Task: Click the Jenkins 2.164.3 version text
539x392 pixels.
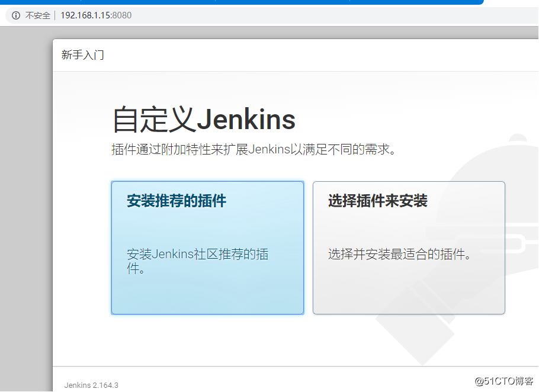Action: tap(91, 385)
